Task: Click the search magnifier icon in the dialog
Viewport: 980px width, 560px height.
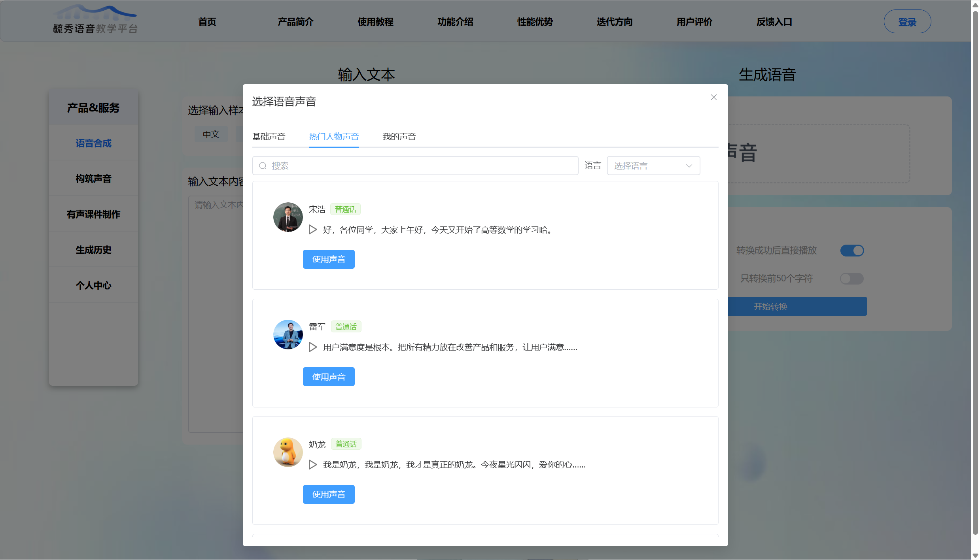Action: pos(263,166)
